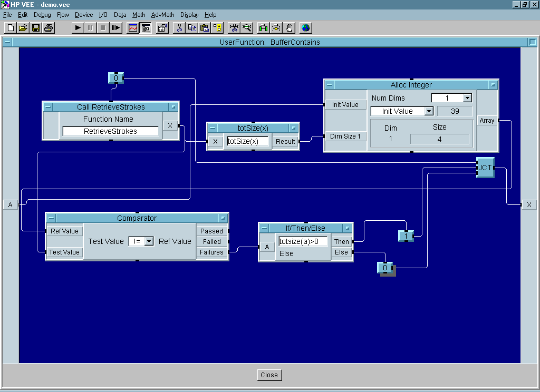
Task: Click the Open file folder icon
Action: coord(23,27)
